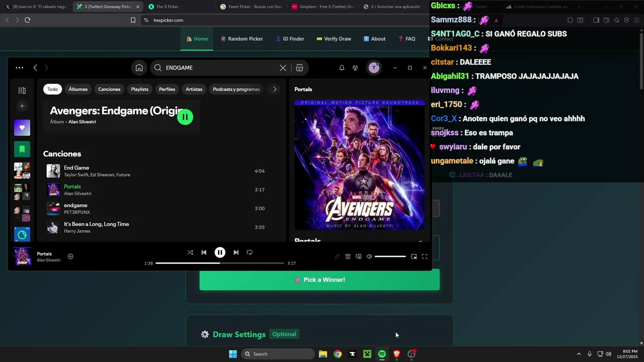Viewport: 644px width, 362px height.
Task: Adjust the Spotify volume slider
Action: 390,256
